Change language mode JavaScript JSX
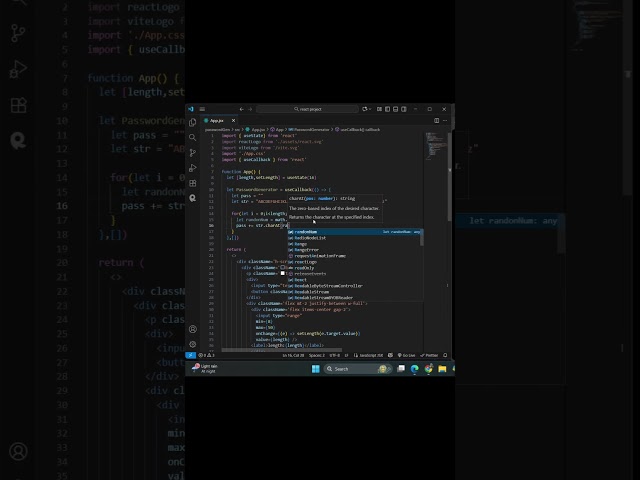The height and width of the screenshot is (480, 640). pyautogui.click(x=369, y=355)
